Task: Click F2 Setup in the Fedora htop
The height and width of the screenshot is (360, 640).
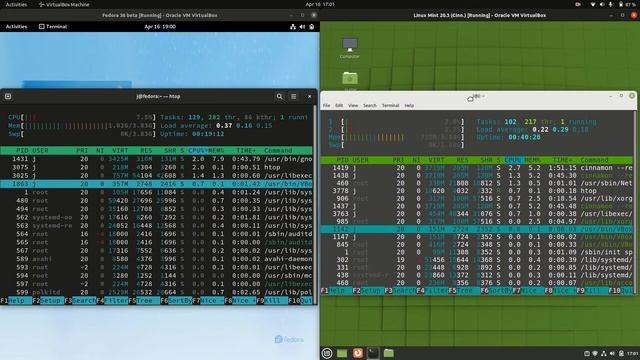Action: point(48,300)
